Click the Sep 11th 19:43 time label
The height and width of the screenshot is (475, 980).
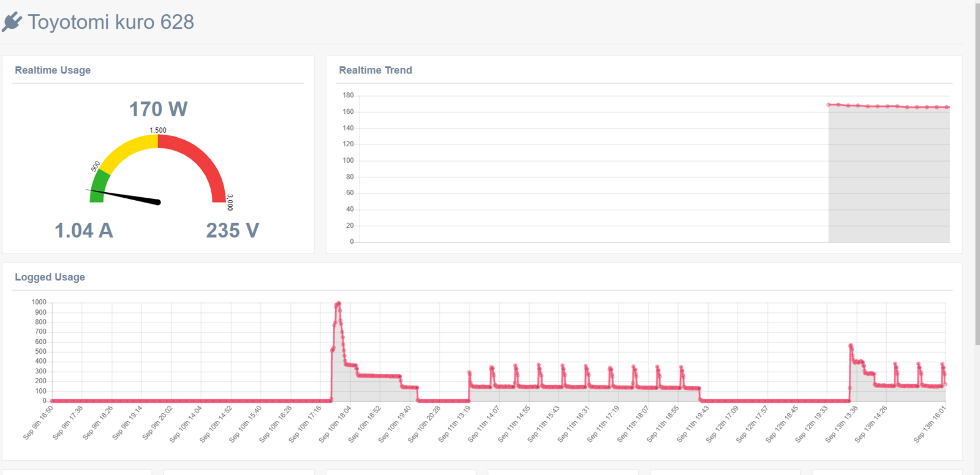coord(693,424)
